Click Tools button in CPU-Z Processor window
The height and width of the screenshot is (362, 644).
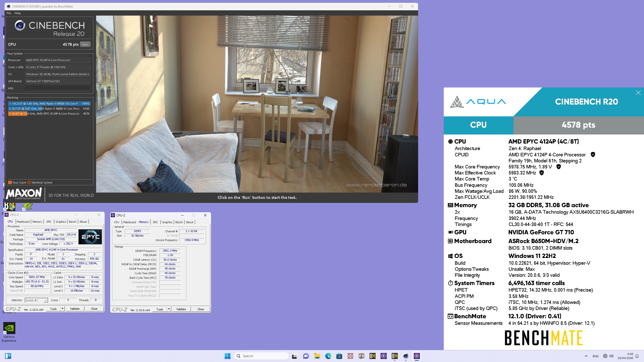pyautogui.click(x=53, y=309)
